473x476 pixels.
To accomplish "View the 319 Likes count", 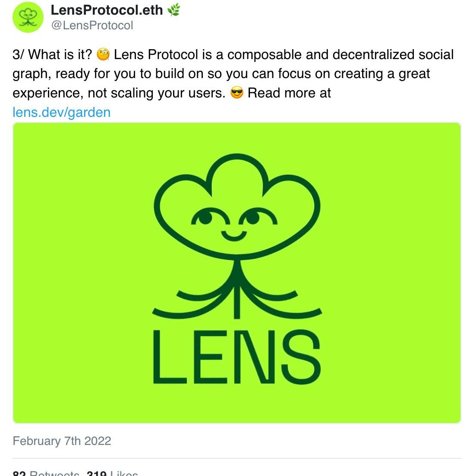I will [x=112, y=473].
